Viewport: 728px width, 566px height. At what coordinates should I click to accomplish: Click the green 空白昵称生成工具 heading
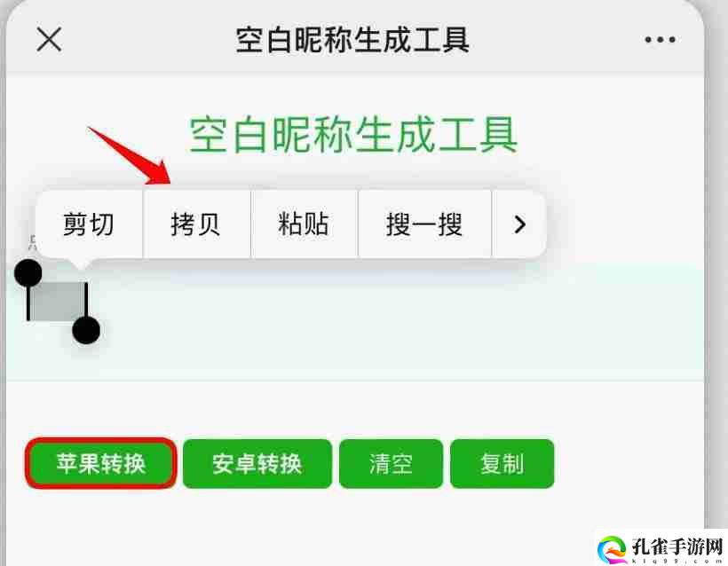(352, 135)
